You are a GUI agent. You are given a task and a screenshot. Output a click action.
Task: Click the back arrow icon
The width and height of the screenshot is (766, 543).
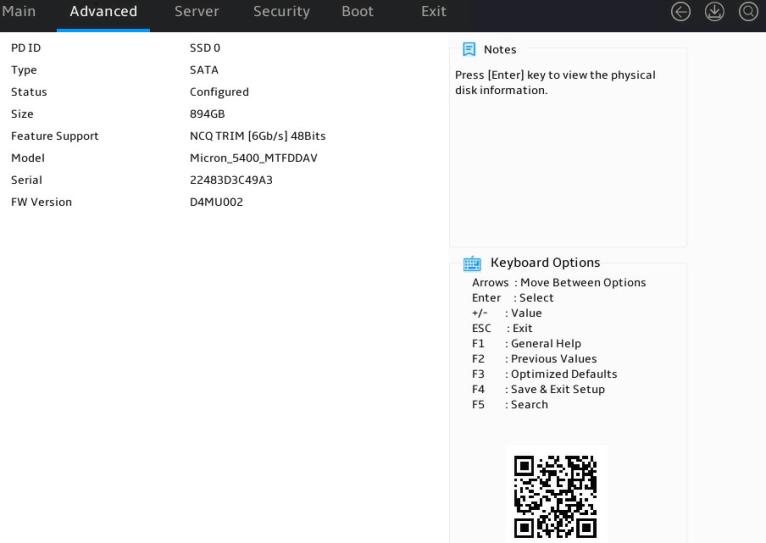pos(681,12)
